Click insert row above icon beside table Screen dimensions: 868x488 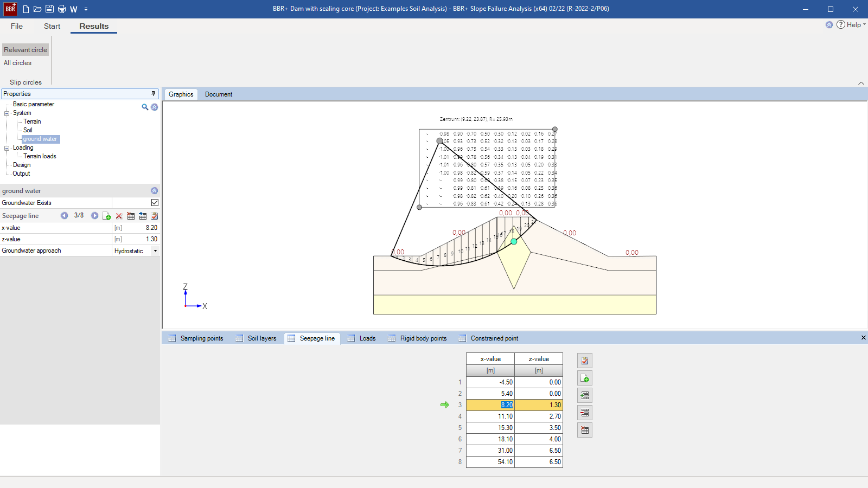tap(585, 395)
